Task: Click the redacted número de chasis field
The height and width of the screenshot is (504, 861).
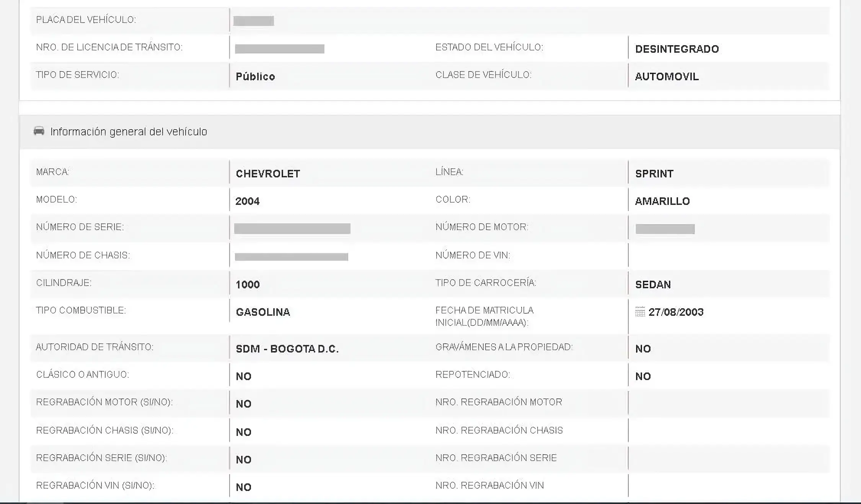Action: (x=292, y=257)
